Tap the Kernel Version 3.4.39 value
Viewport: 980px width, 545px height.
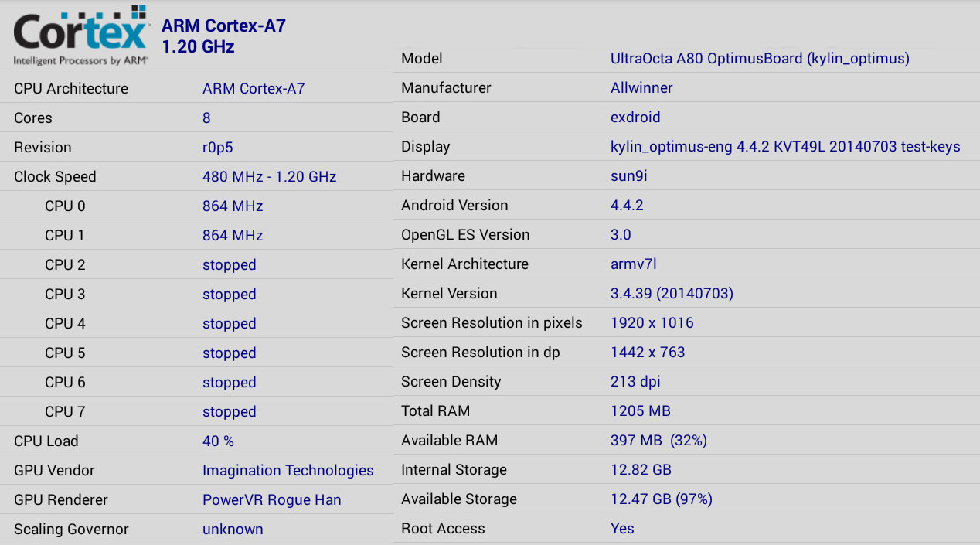click(x=672, y=293)
